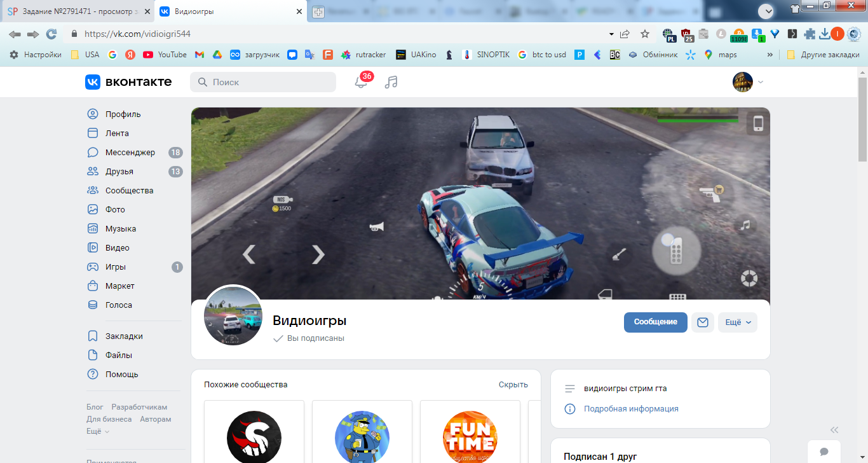Click the Помощь question mark icon
Viewport: 868px width, 463px height.
tap(93, 375)
